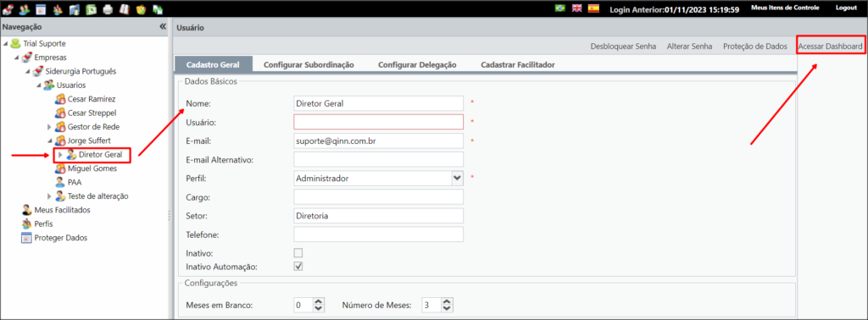Click the printer icon in top toolbar

[x=108, y=8]
